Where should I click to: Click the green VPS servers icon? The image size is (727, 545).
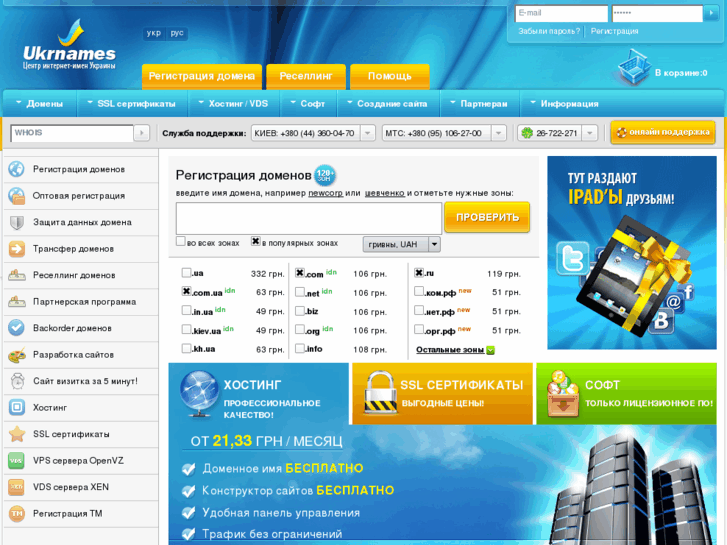pyautogui.click(x=16, y=461)
